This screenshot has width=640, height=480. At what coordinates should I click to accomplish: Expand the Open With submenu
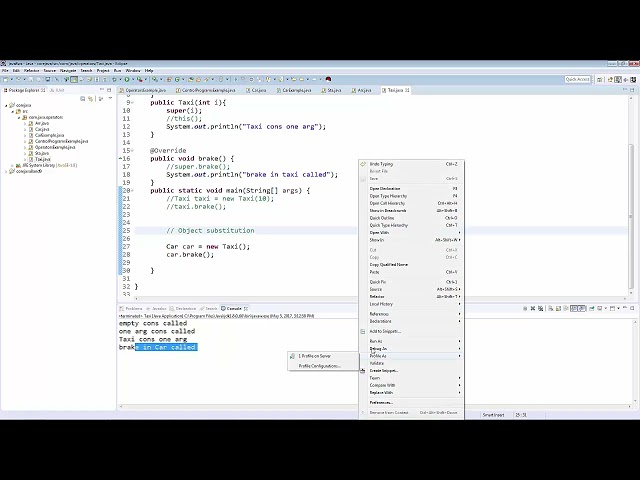tap(411, 233)
